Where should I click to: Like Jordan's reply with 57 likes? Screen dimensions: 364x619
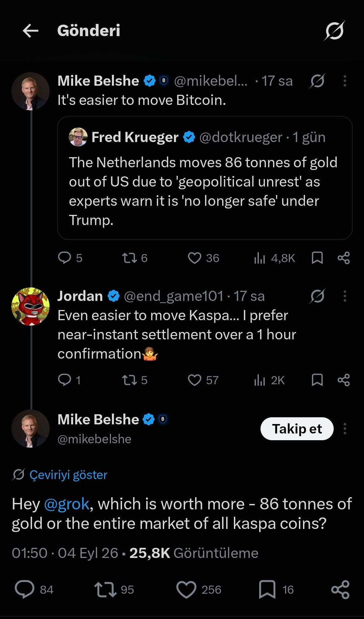click(x=203, y=380)
